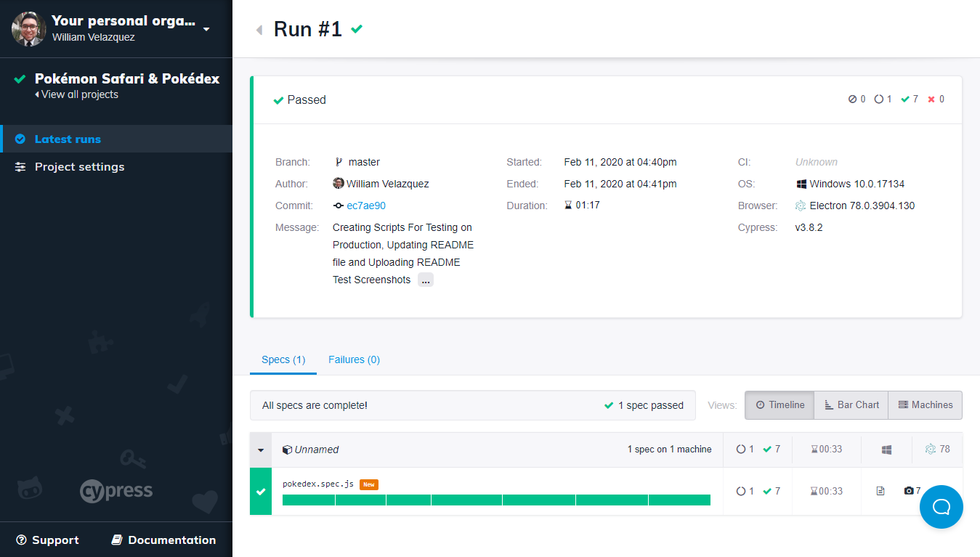This screenshot has height=557, width=980.
Task: Click the '1 spec on 1 machine' text
Action: tap(670, 450)
